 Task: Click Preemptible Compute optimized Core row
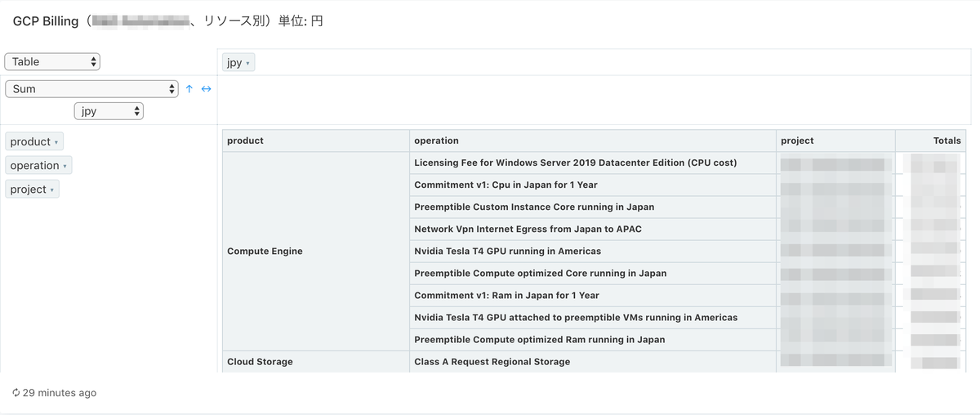point(593,273)
